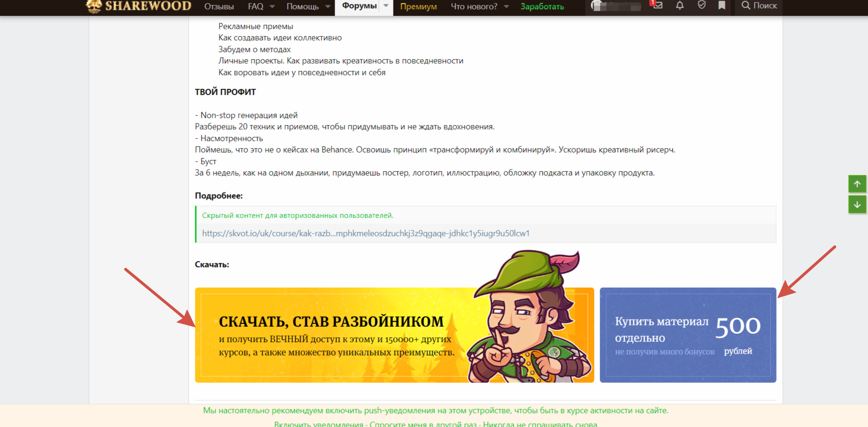Open the notifications bell icon
The width and height of the screenshot is (868, 427).
(680, 6)
